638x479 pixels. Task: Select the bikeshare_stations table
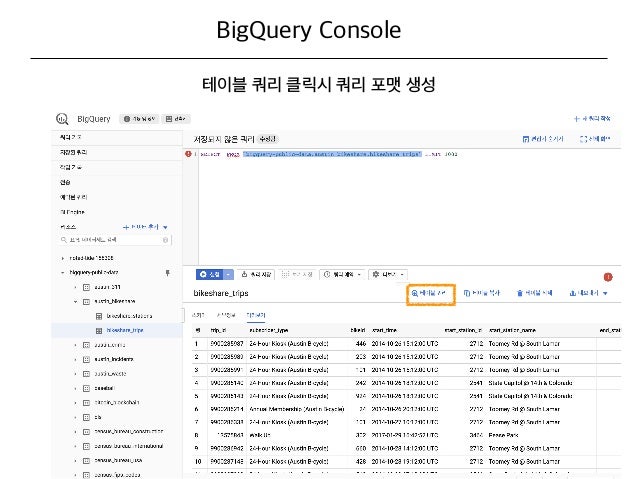(x=129, y=316)
